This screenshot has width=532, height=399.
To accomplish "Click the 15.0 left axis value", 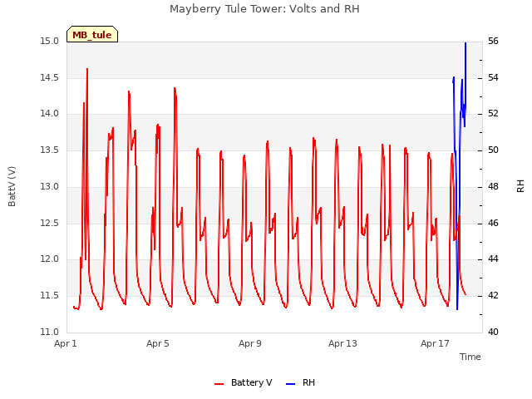I will click(50, 41).
